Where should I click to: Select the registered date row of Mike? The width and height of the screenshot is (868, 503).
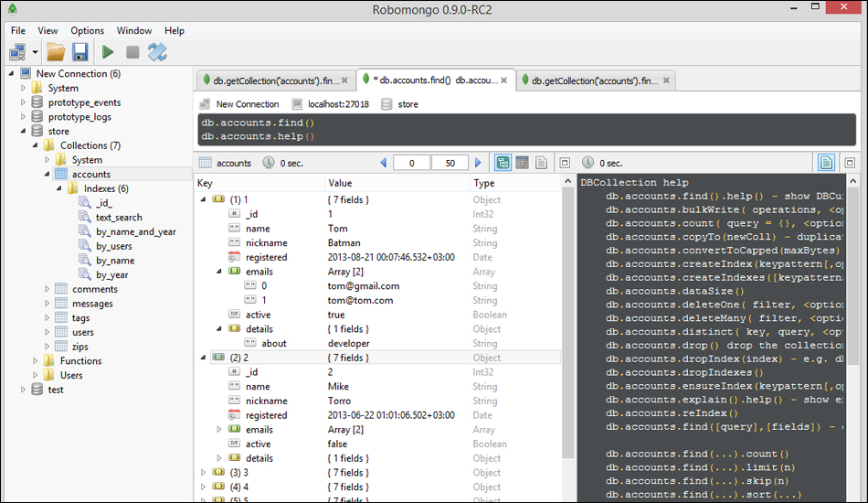pos(378,415)
